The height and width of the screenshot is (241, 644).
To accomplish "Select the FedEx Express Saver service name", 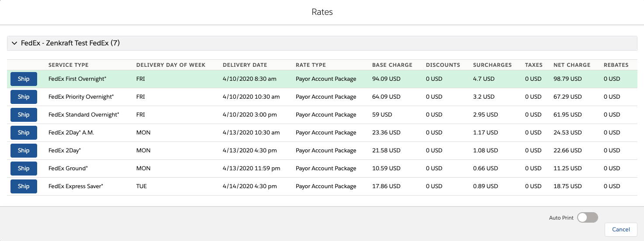I will coord(76,186).
